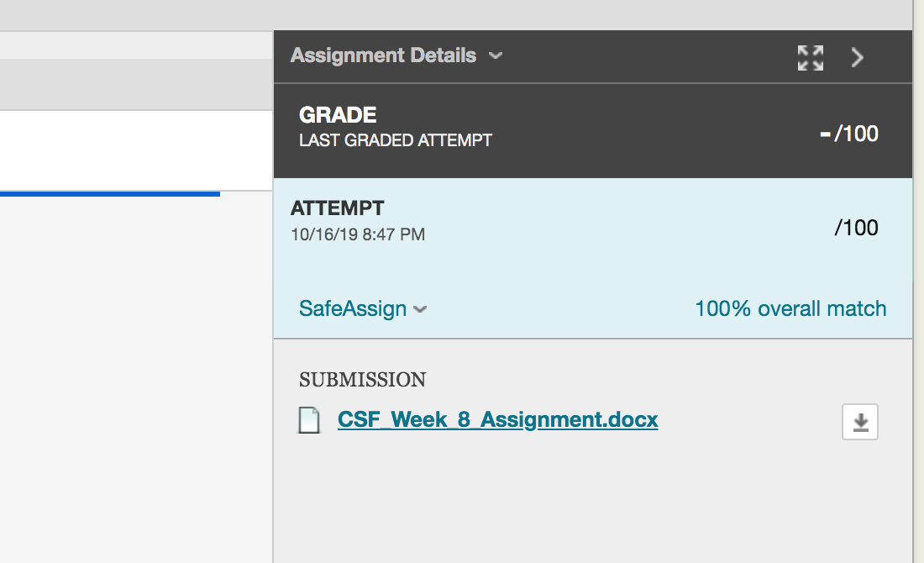Screen dimensions: 924x563
Task: Click the document icon beside CSF_Week_8_Assignment.docx
Action: click(x=309, y=420)
